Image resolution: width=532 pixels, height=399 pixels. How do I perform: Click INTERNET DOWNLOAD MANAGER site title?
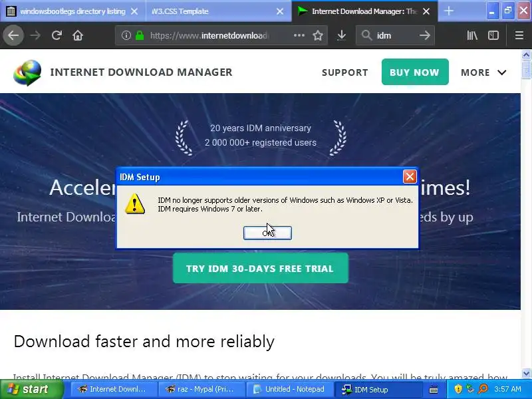(141, 72)
